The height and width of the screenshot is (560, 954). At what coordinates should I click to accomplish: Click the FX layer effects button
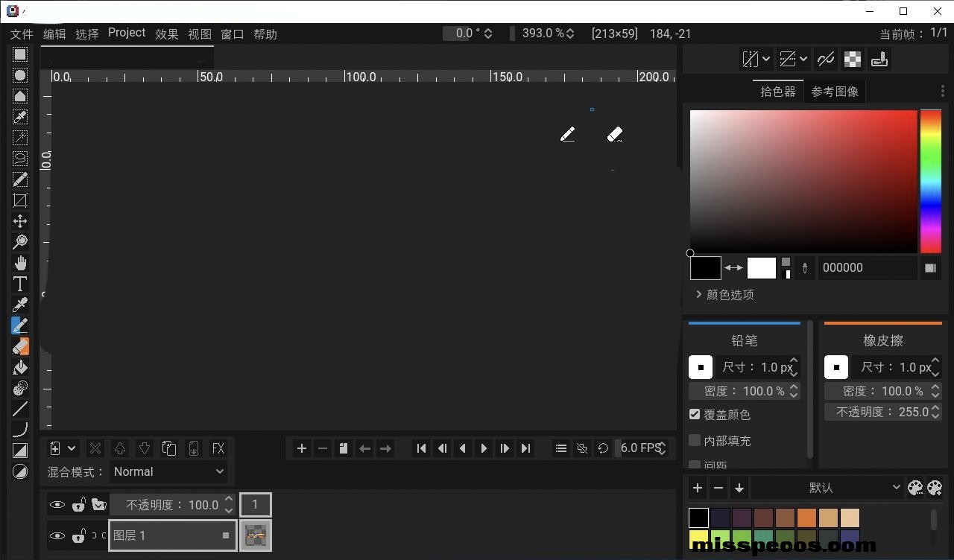[218, 448]
